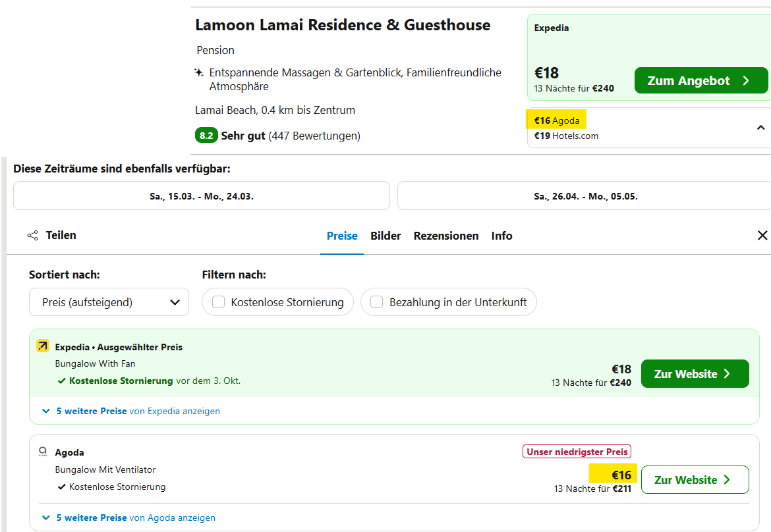This screenshot has width=771, height=532.
Task: Click the share icon next to Teilen
Action: click(x=32, y=235)
